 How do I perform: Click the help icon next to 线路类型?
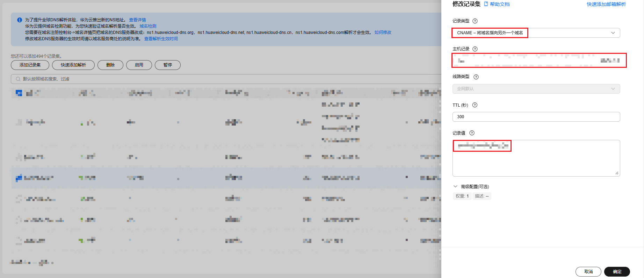(x=476, y=77)
